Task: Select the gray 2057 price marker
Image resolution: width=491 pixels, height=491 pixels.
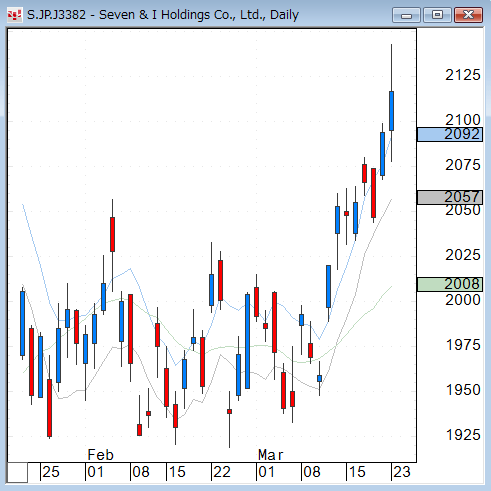Action: (x=450, y=197)
